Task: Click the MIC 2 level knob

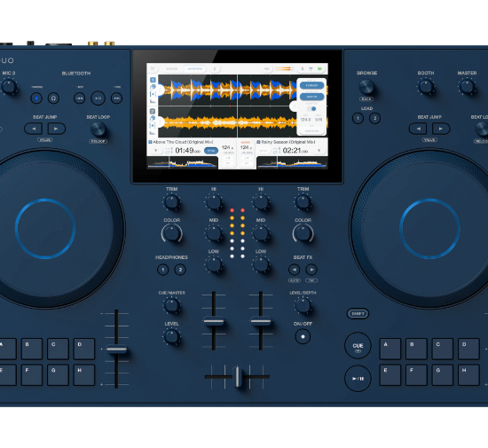Action: (x=9, y=86)
